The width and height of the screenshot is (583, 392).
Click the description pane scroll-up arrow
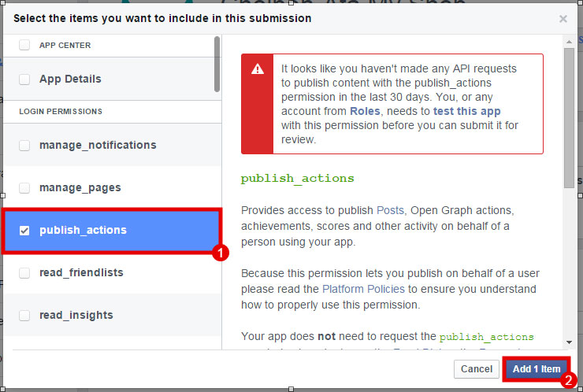coord(569,42)
